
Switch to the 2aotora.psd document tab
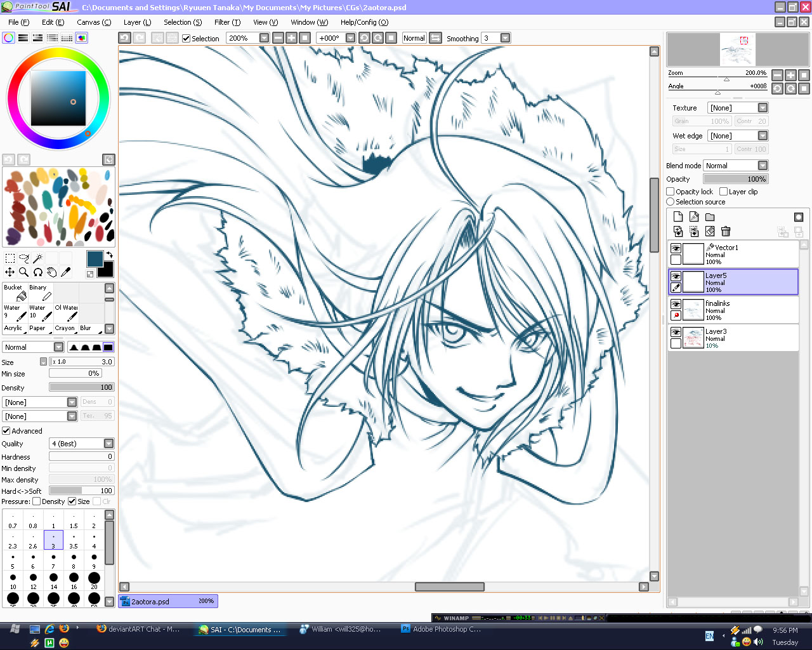tap(168, 601)
